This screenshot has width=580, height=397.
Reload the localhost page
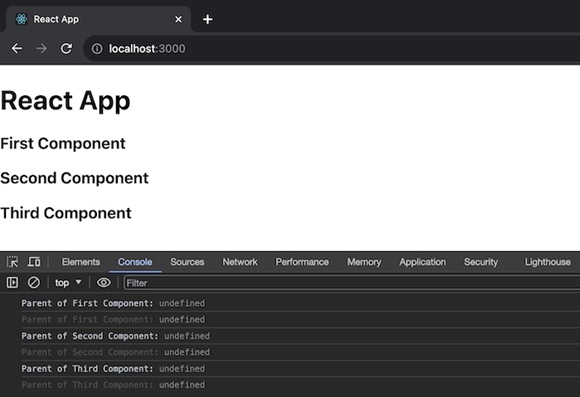[66, 48]
